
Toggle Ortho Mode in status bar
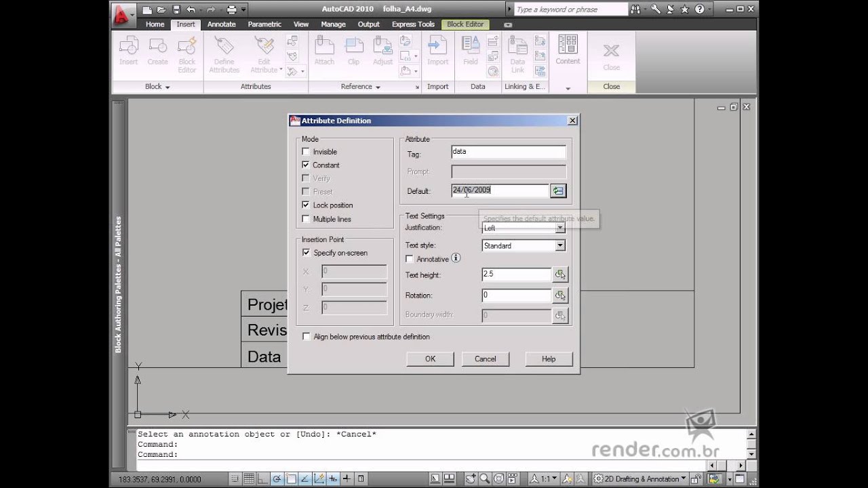click(x=263, y=479)
